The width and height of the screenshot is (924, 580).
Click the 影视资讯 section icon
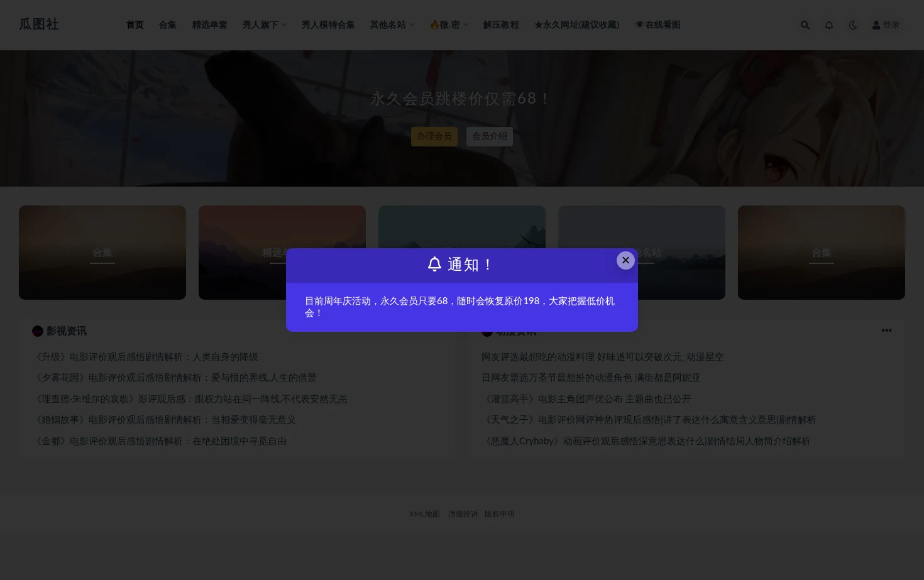click(38, 331)
